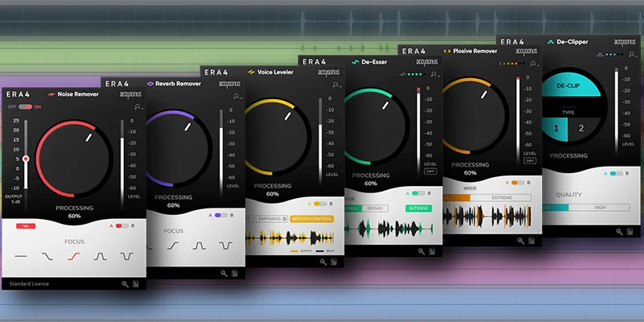This screenshot has width=644, height=322.
Task: Open the manual icon in De-Clipper
Action: tap(630, 232)
